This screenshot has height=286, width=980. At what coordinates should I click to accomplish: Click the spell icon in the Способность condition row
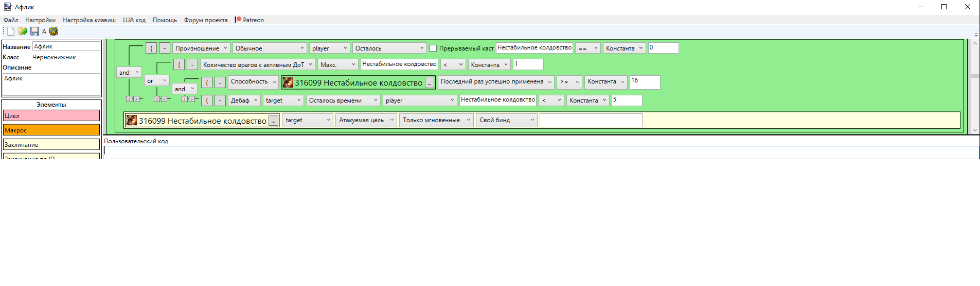coord(288,82)
